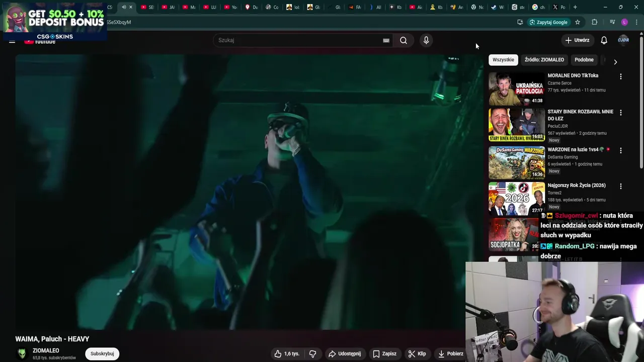Select the Podobne filter chip
This screenshot has height=362, width=644.
[x=584, y=59]
